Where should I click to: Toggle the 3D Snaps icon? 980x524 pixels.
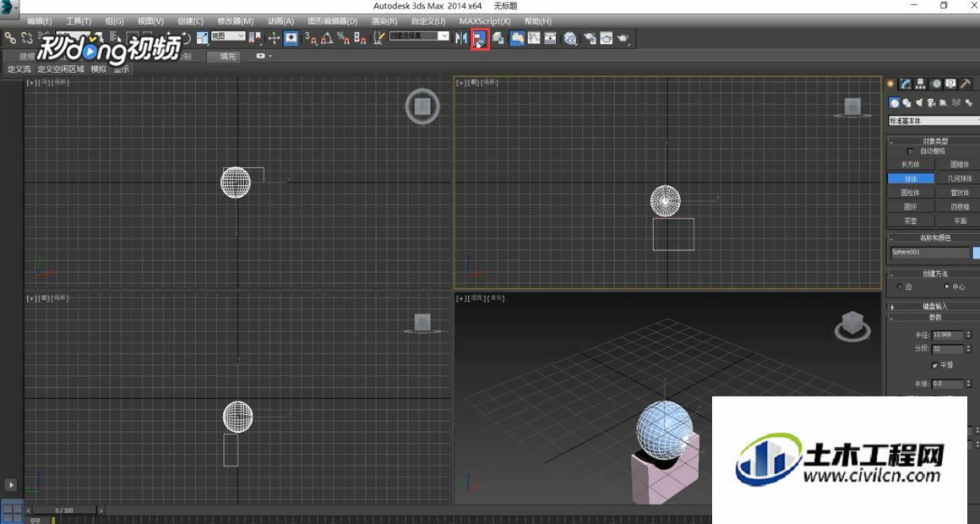coord(311,38)
